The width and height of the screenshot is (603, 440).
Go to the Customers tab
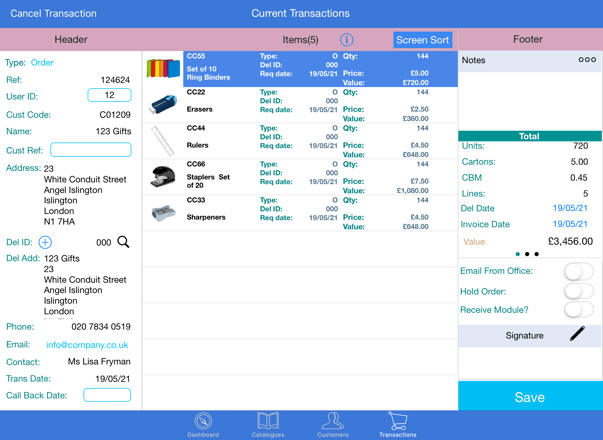tap(333, 424)
